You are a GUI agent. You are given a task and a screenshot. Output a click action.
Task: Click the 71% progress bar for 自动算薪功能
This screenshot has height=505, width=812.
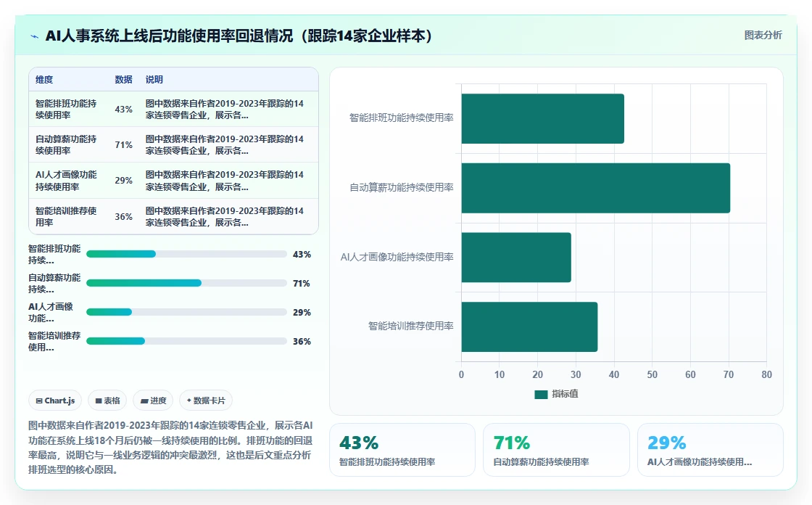[186, 283]
